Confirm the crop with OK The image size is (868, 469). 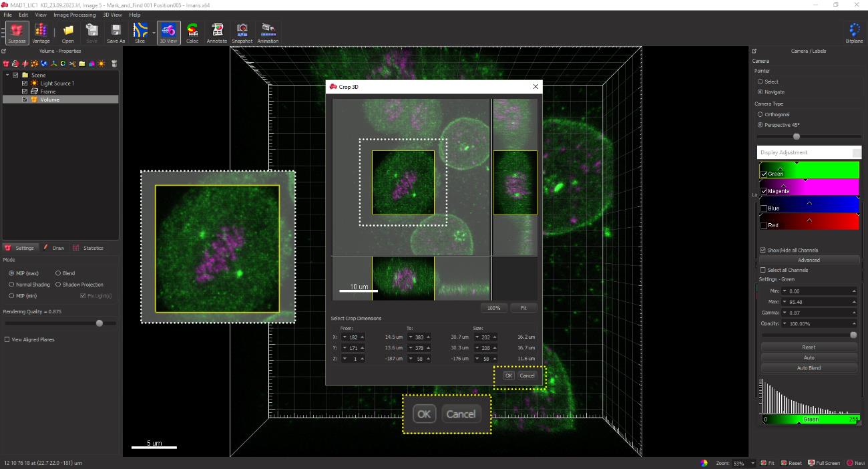tap(509, 375)
